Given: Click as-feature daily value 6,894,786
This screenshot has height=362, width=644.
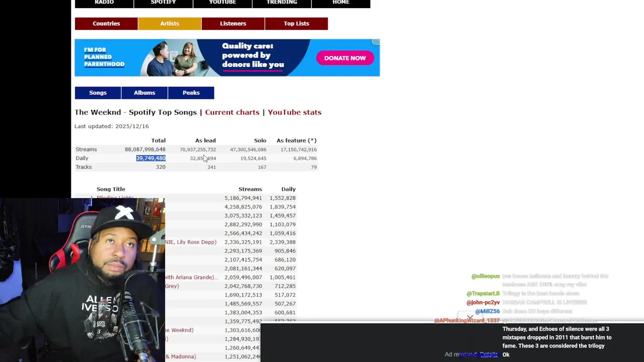Looking at the screenshot, I should (305, 158).
